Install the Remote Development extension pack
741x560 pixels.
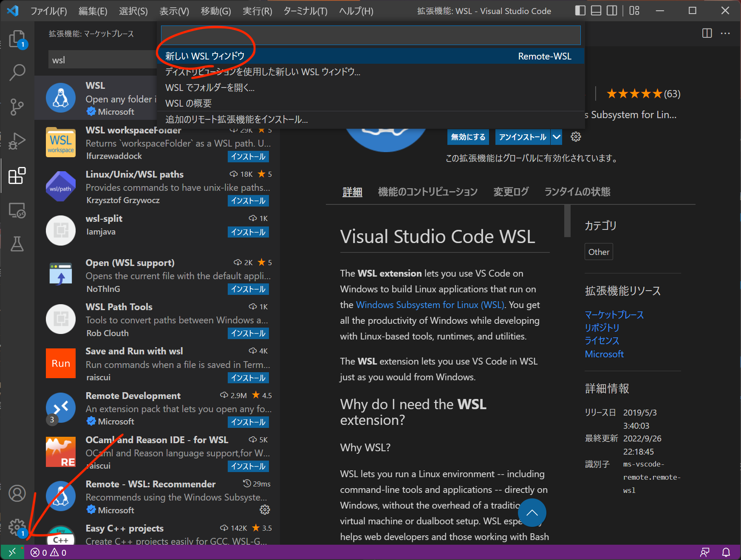pyautogui.click(x=248, y=422)
